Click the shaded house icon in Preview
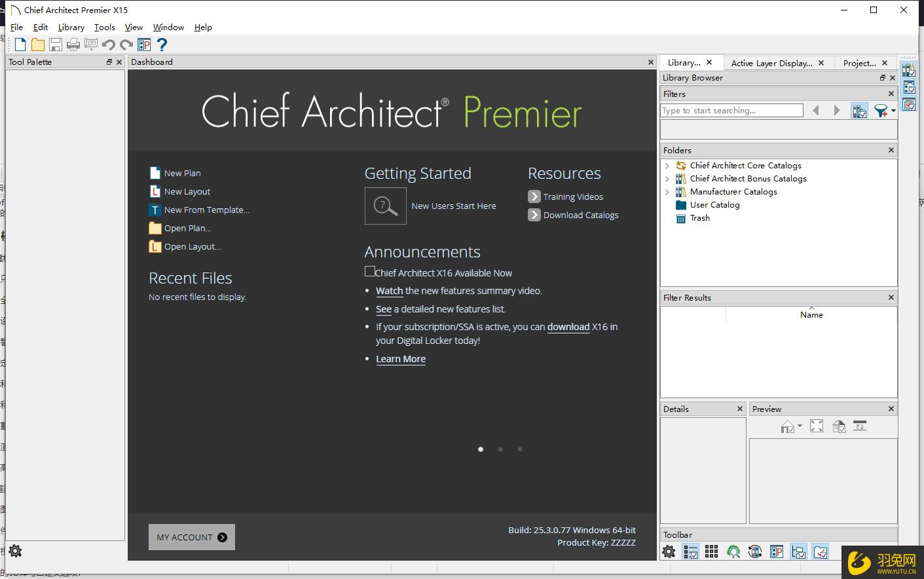Viewport: 924px width, 579px height. [x=839, y=426]
